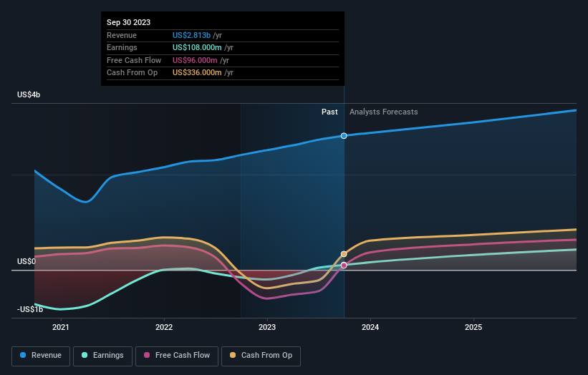This screenshot has height=375, width=588.
Task: Click the 2021 x-axis label
Action: pyautogui.click(x=61, y=327)
